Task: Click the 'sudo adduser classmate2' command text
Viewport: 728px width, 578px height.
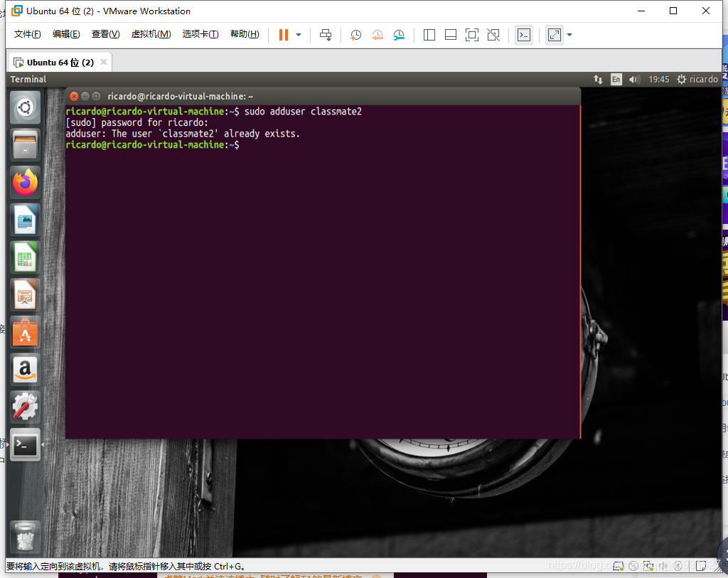Action: [303, 112]
